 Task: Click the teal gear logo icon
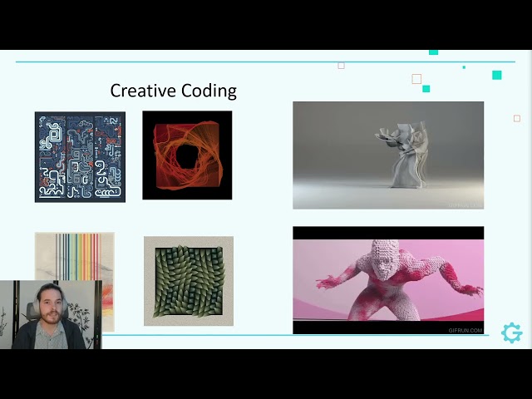coord(512,332)
